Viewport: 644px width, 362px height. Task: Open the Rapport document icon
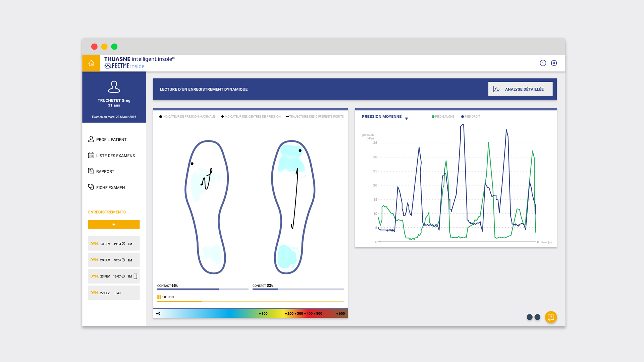(x=91, y=171)
